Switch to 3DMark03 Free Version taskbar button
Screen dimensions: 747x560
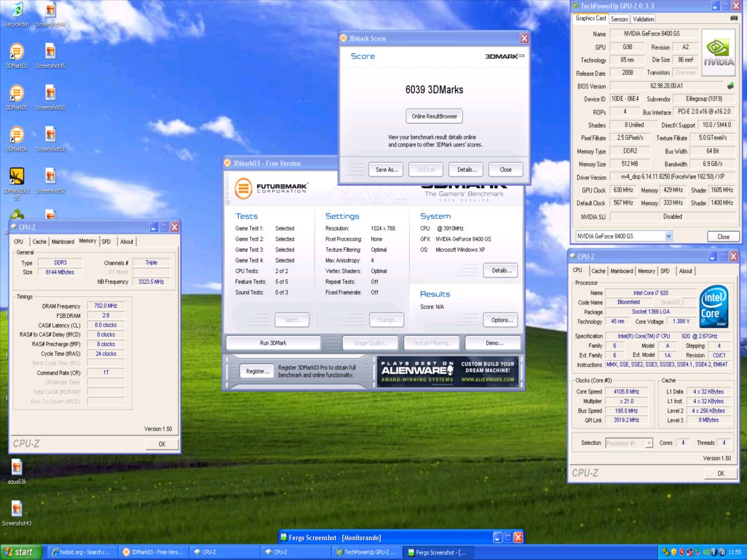point(152,552)
